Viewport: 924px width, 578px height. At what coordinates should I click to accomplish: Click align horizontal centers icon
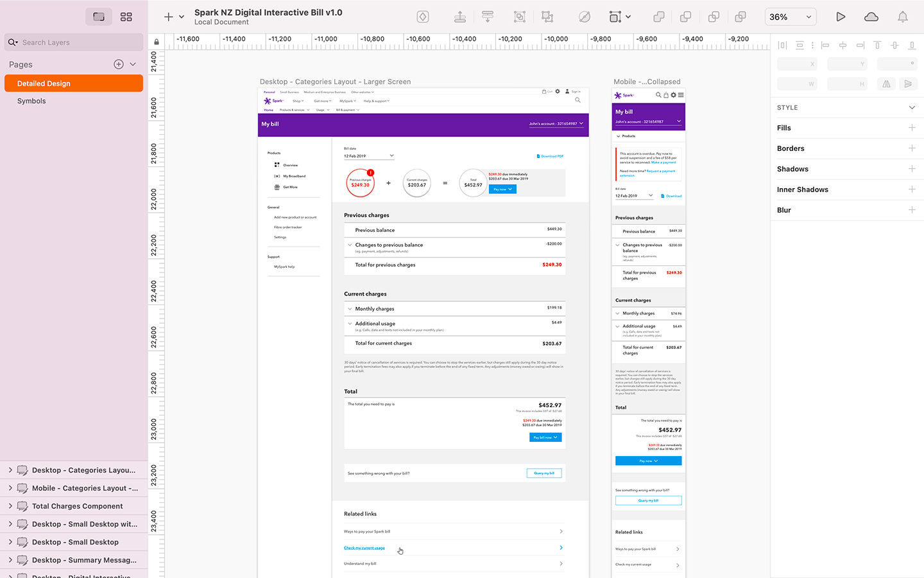pos(843,45)
